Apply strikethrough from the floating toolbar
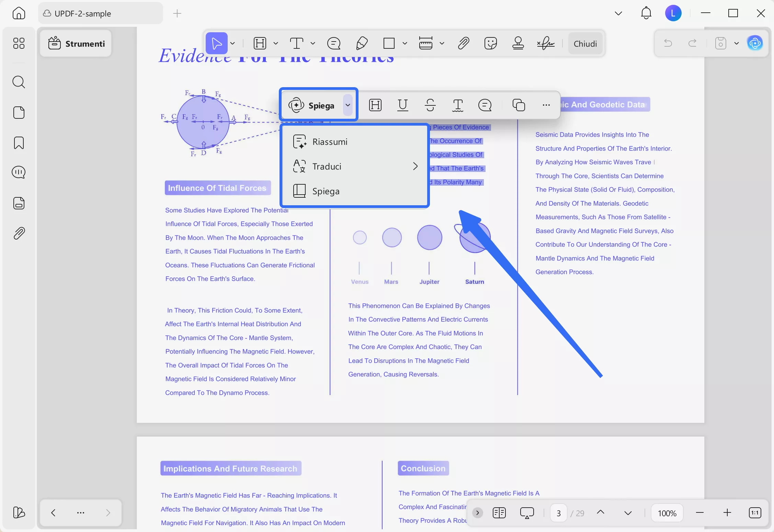774x532 pixels. pyautogui.click(x=430, y=105)
